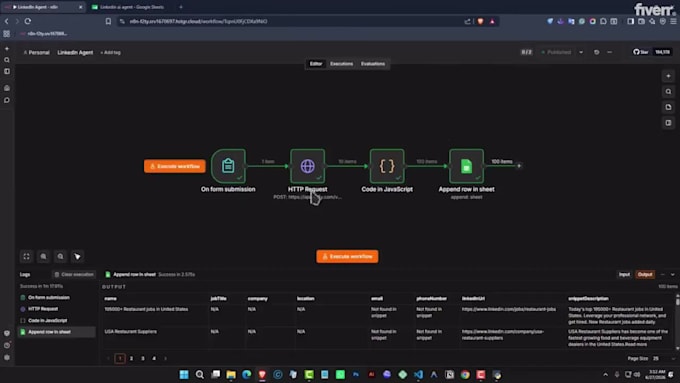Show the Output data view

[x=645, y=275]
